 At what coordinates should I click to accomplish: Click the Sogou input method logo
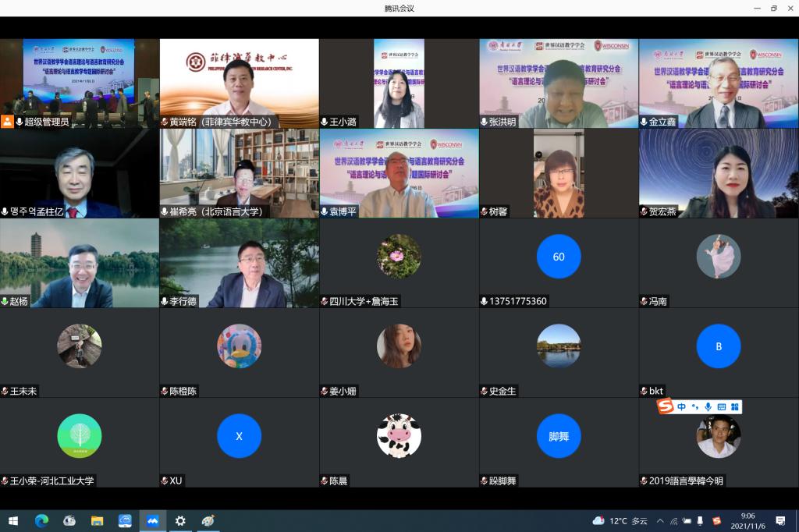[x=666, y=406]
